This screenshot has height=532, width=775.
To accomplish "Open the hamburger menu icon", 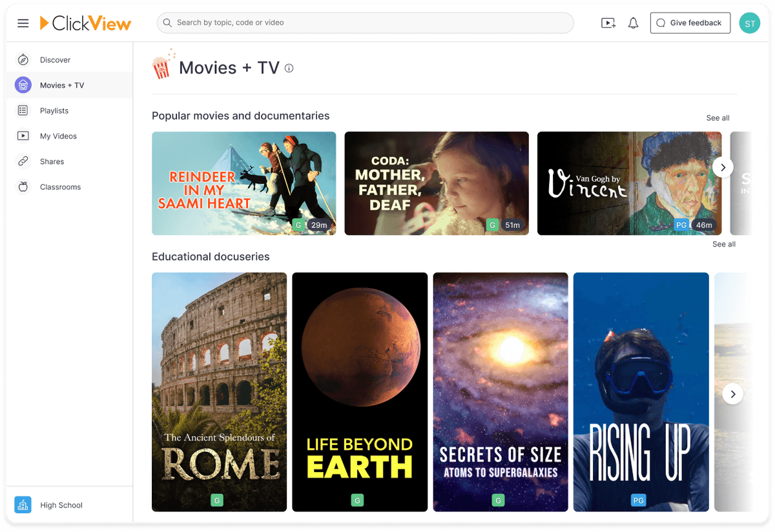I will (23, 23).
